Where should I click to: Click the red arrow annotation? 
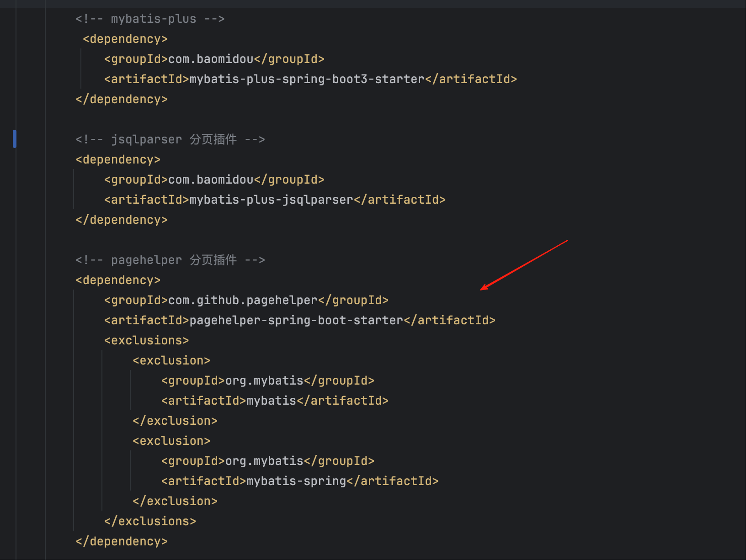pos(524,265)
